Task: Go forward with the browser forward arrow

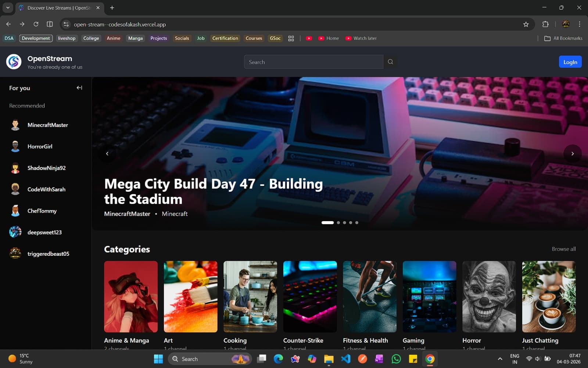Action: [22, 24]
